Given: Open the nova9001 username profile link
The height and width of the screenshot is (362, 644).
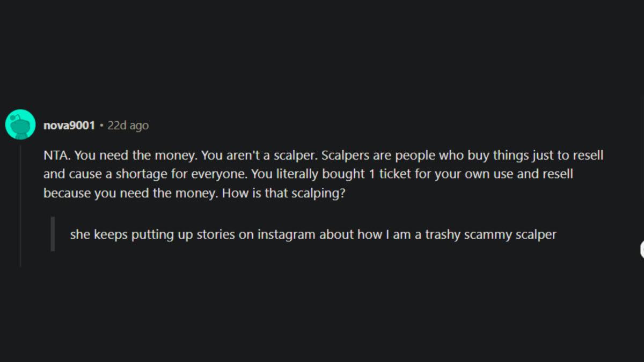Looking at the screenshot, I should tap(69, 125).
